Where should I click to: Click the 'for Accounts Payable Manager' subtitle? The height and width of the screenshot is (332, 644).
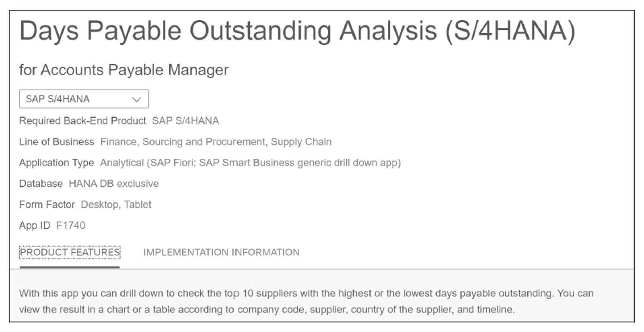click(x=124, y=70)
